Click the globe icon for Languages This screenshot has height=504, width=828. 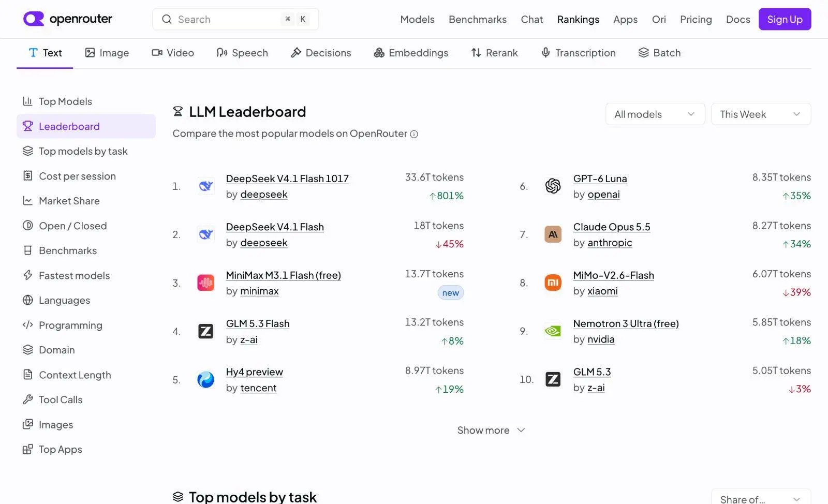(x=28, y=300)
